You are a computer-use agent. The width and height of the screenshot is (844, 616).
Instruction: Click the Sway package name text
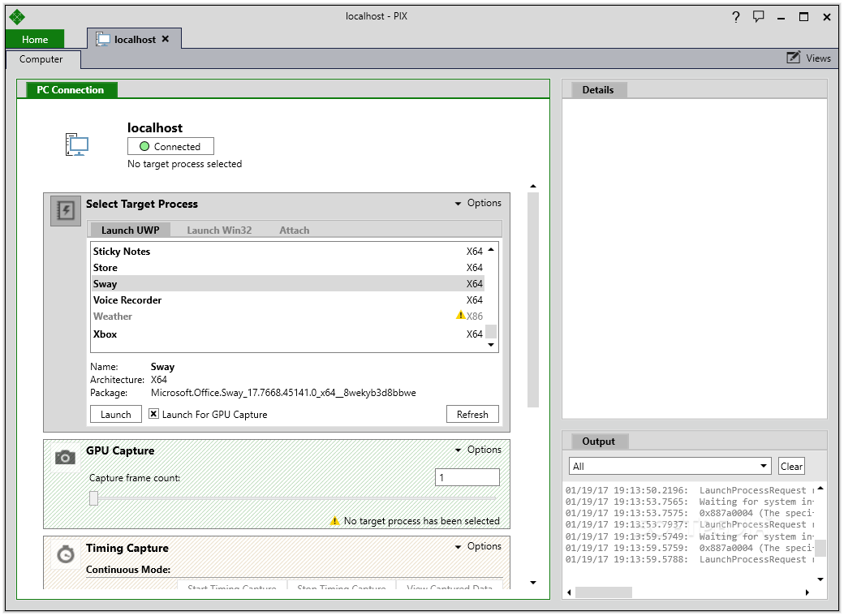click(283, 393)
